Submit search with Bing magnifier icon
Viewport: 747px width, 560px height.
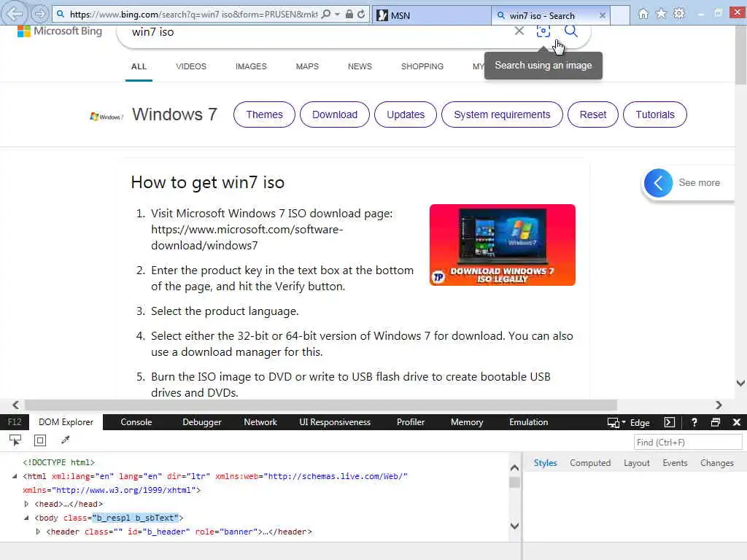570,31
